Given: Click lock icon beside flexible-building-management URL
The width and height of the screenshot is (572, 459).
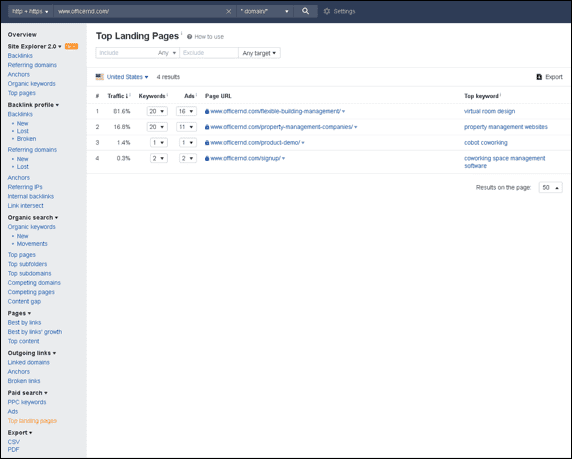Looking at the screenshot, I should [207, 112].
